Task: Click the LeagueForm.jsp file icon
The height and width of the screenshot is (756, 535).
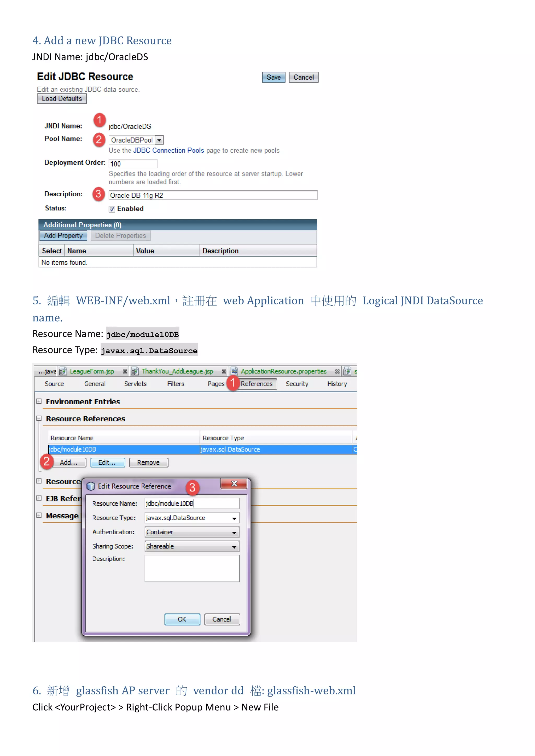Action: click(x=63, y=371)
